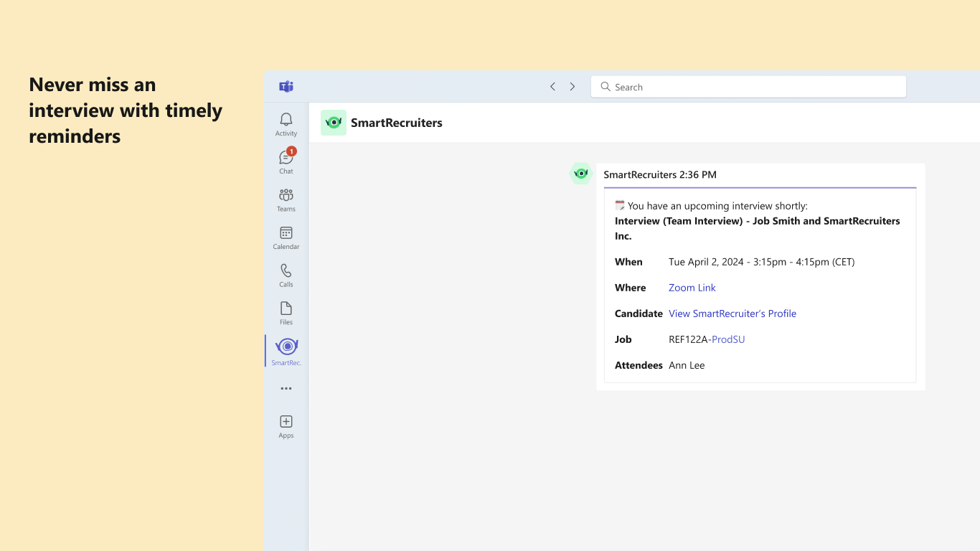
Task: Open the Teams sidebar icon
Action: pyautogui.click(x=286, y=199)
